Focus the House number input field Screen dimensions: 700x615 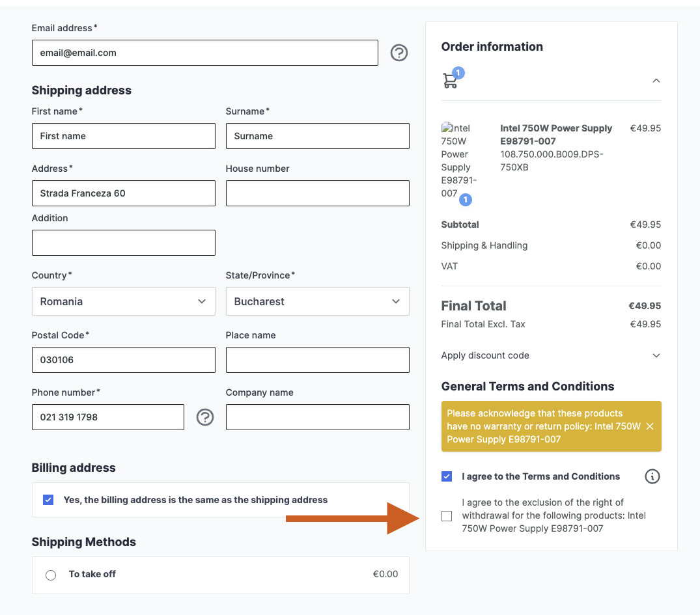[x=317, y=193]
